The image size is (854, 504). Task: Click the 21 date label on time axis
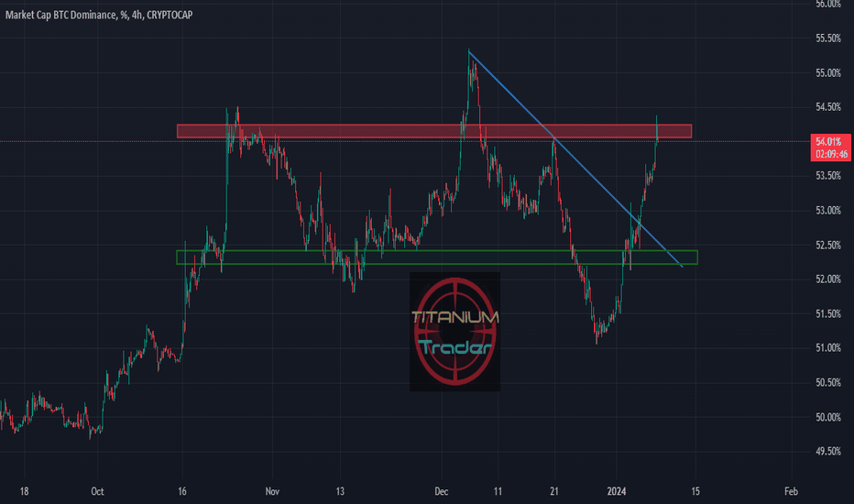tap(553, 491)
